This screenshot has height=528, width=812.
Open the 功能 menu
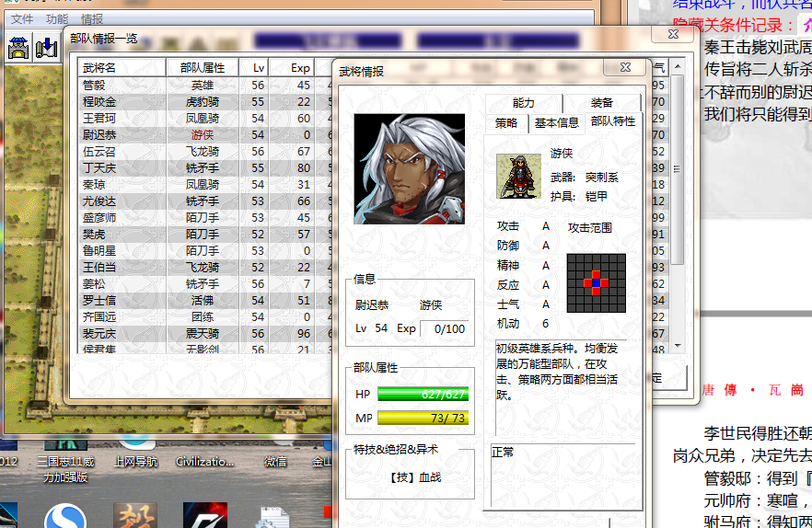57,19
